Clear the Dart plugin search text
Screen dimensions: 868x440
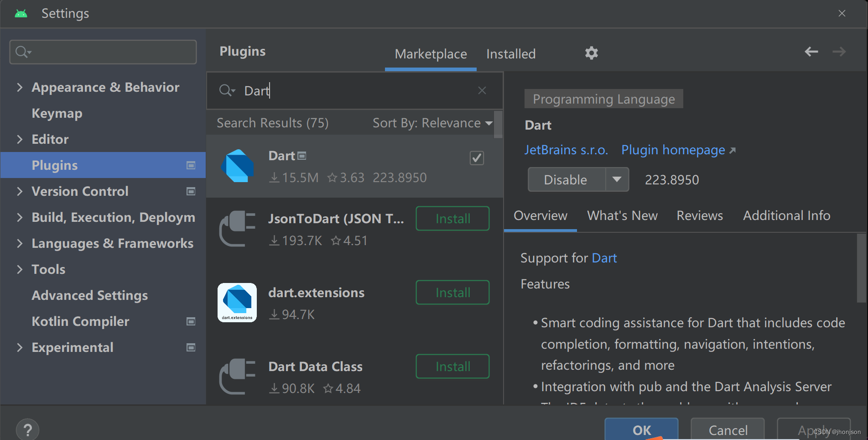click(482, 90)
